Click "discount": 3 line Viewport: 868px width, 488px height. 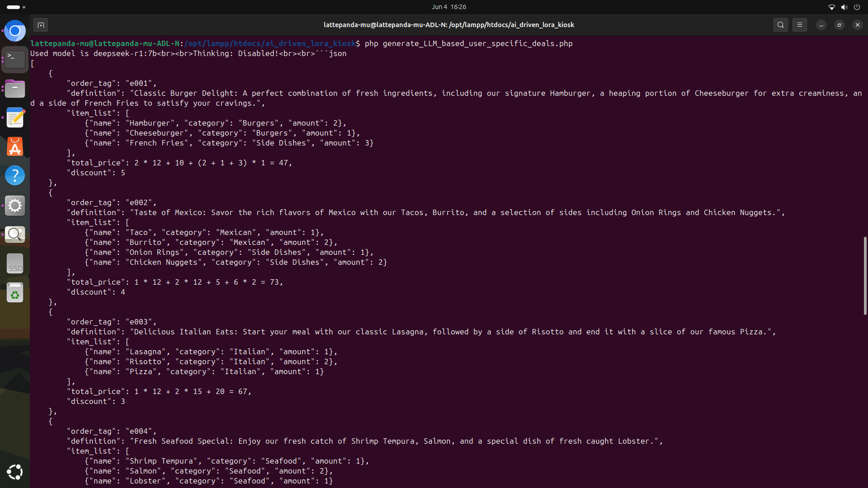tap(95, 401)
